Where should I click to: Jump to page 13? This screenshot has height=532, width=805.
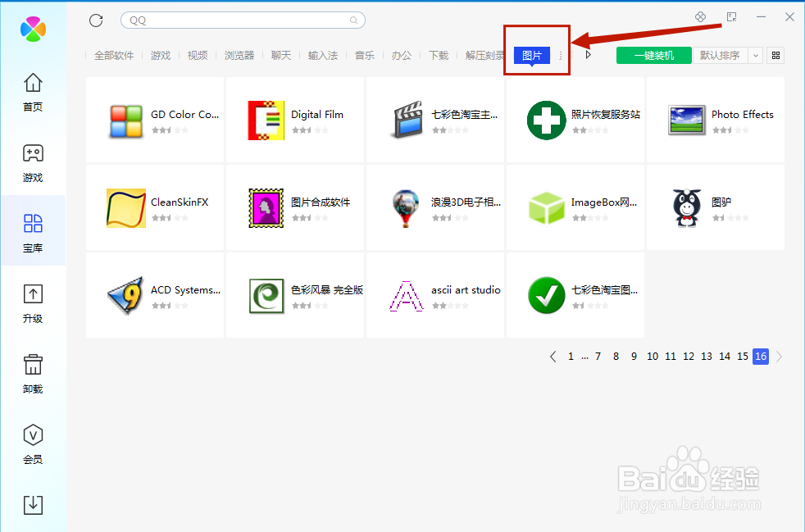[x=707, y=357]
